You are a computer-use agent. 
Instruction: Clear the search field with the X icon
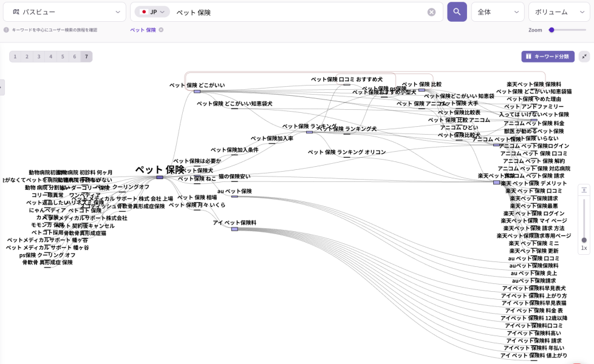pos(431,12)
